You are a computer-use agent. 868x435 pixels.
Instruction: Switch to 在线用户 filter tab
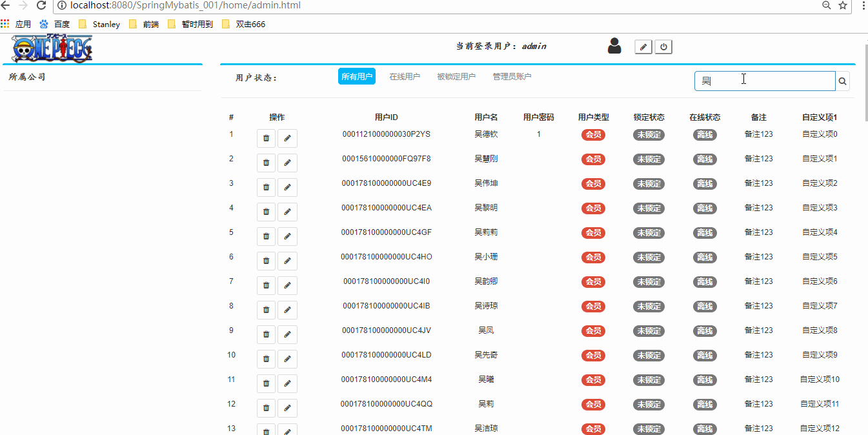[405, 77]
